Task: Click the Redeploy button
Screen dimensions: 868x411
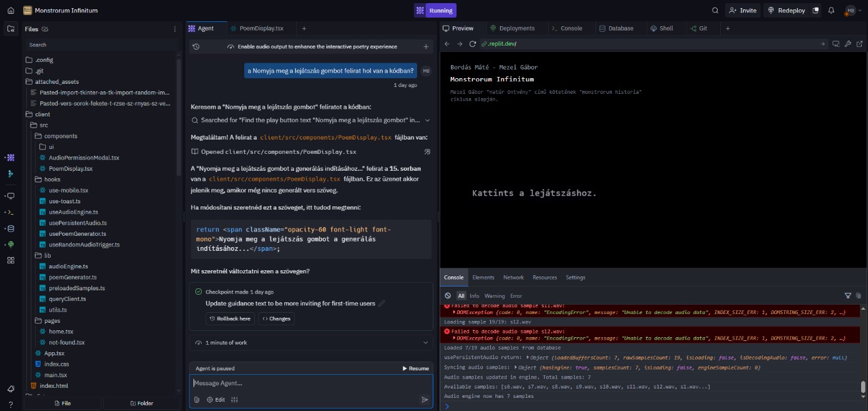Action: [787, 11]
